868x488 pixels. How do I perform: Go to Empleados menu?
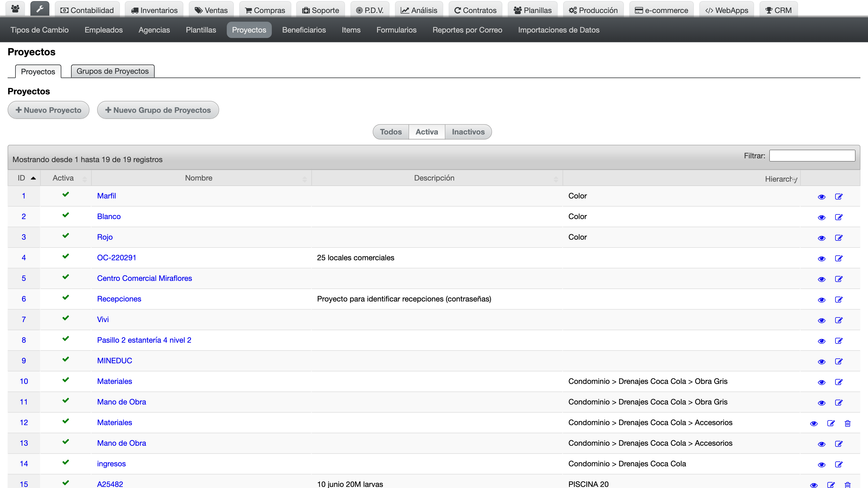103,30
